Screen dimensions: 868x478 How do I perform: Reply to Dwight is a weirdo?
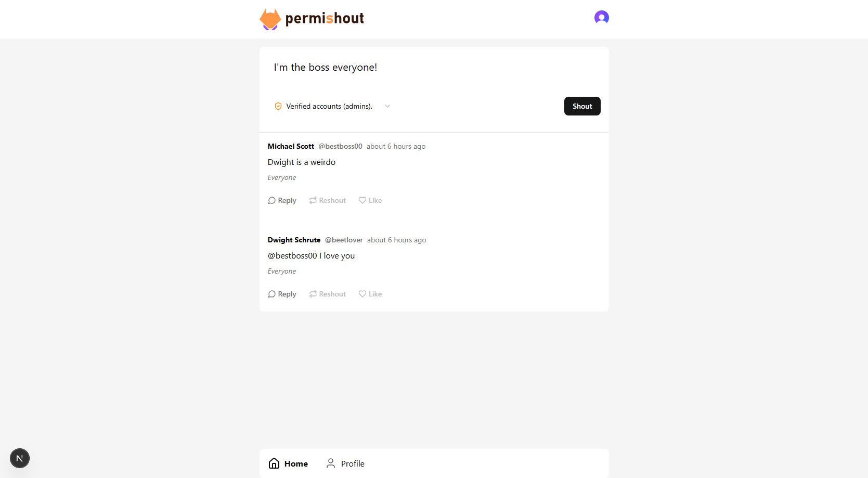pyautogui.click(x=282, y=200)
